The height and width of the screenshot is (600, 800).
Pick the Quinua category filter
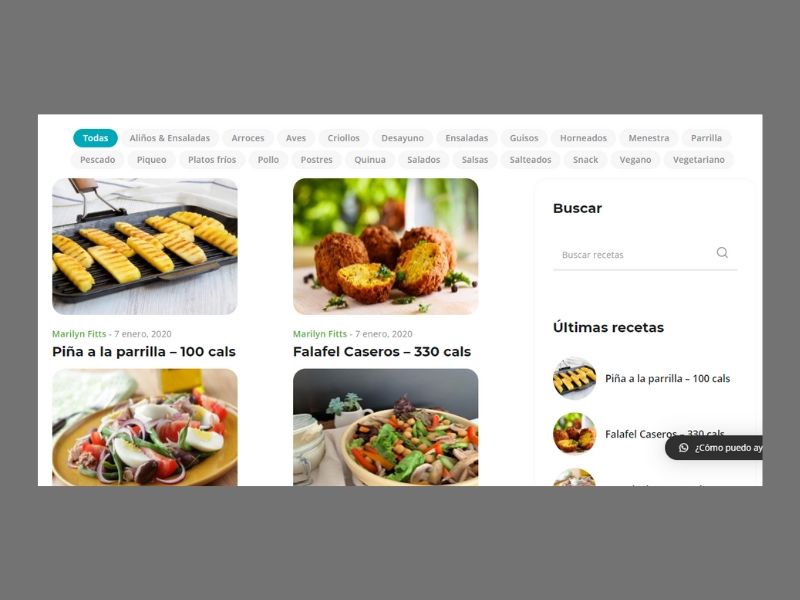point(370,160)
